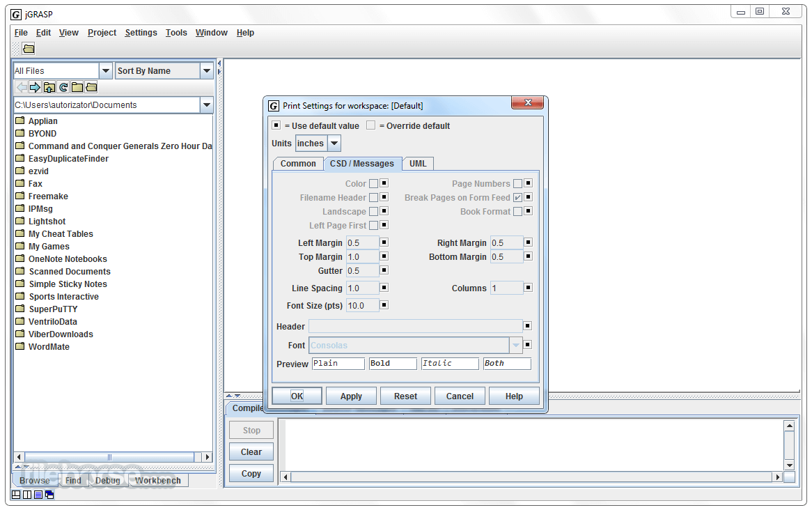
Task: Open the Sort By Name dropdown
Action: click(x=207, y=70)
